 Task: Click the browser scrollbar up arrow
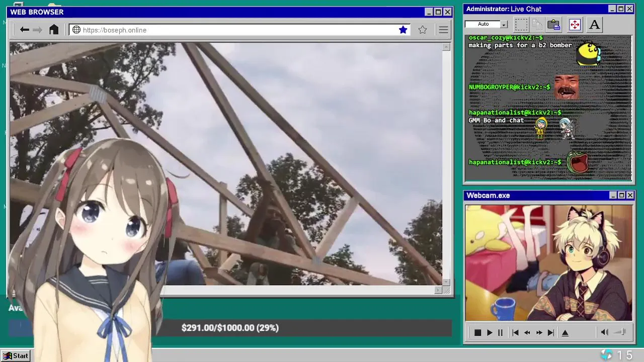[446, 47]
